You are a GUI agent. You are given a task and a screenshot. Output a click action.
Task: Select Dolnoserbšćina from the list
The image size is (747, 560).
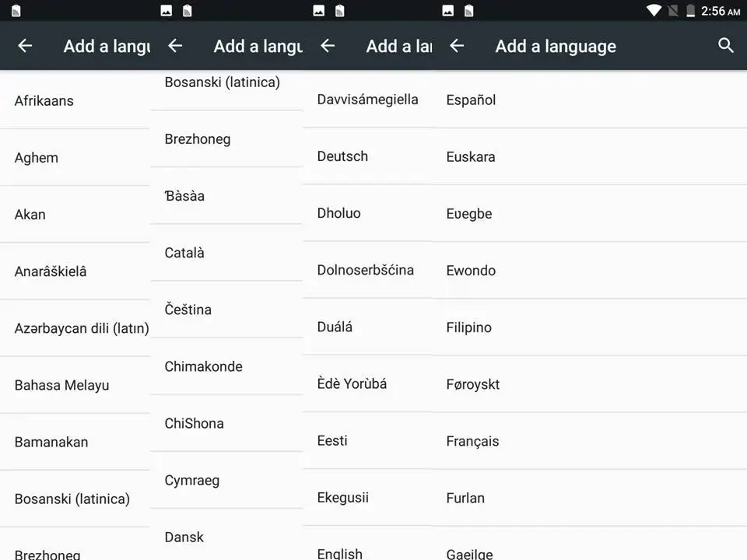(x=366, y=270)
